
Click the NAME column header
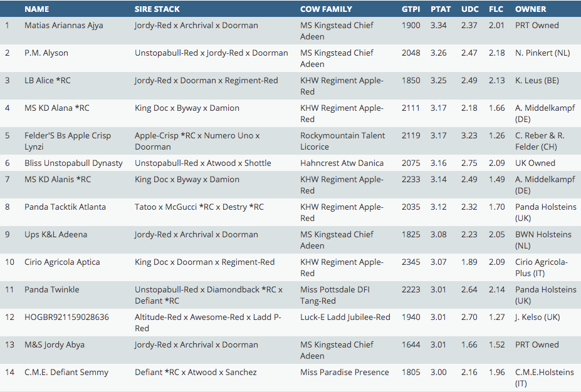(36, 9)
